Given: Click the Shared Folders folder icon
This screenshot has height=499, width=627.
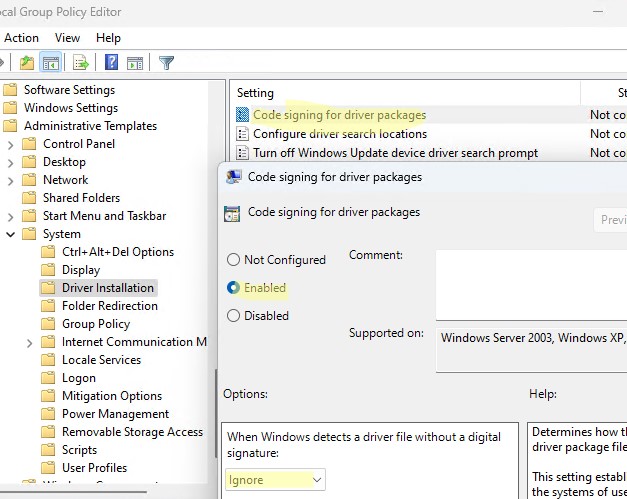Looking at the screenshot, I should 29,198.
